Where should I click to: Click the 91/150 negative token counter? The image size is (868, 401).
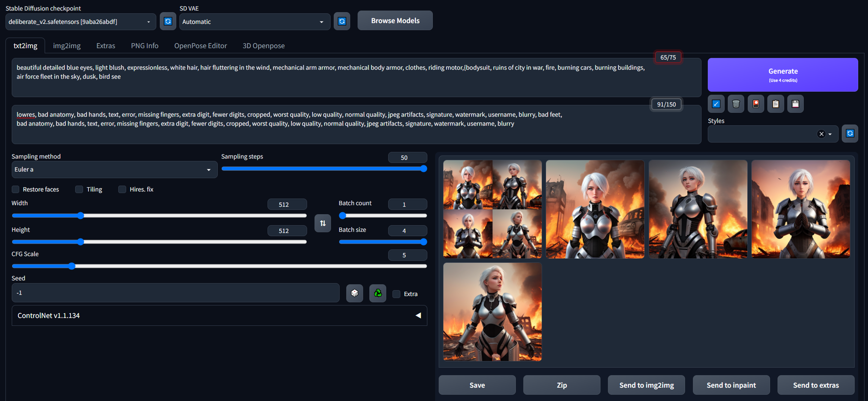tap(666, 104)
